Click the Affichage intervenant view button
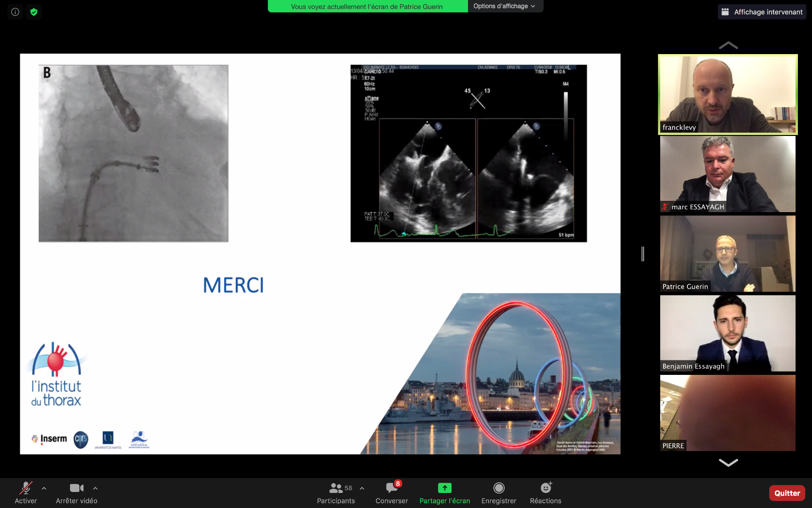812x508 pixels. coord(762,12)
